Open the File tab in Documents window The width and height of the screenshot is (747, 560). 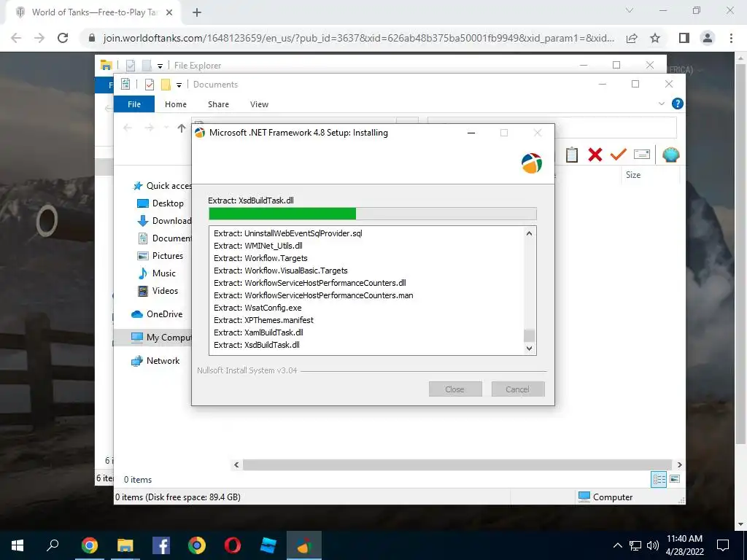tap(134, 104)
